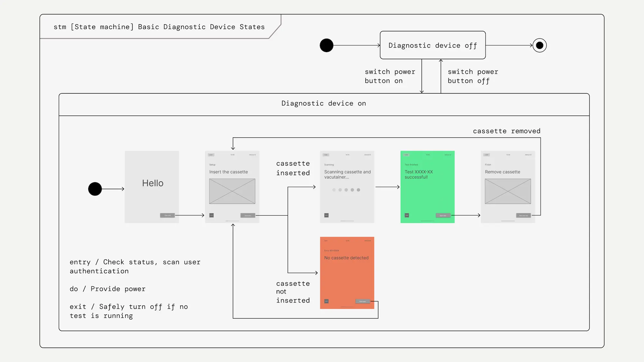Click the Diagnostic device off state box
The width and height of the screenshot is (644, 362).
pyautogui.click(x=432, y=45)
